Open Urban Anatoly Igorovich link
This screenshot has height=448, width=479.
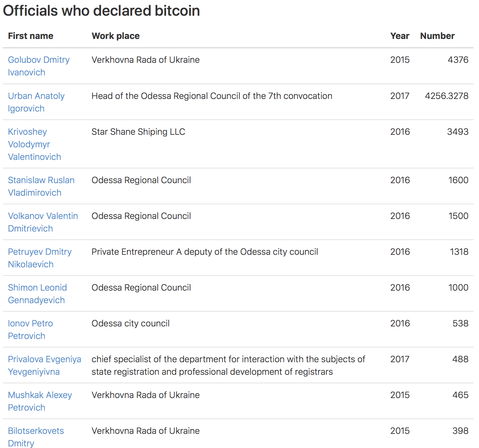click(36, 102)
